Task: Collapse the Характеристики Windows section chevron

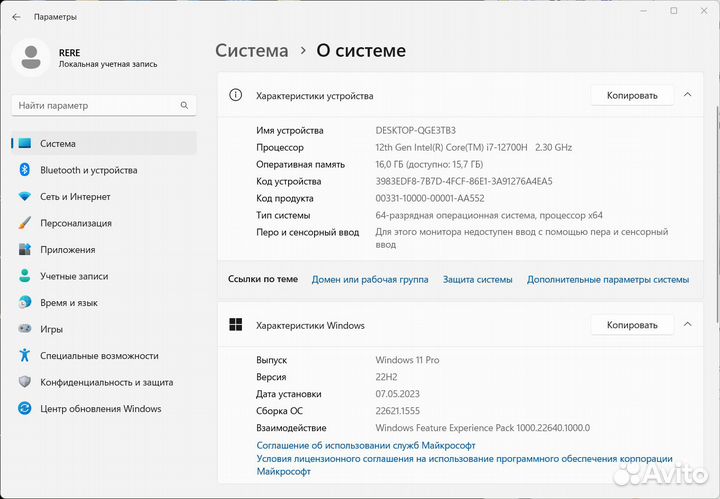Action: 687,325
